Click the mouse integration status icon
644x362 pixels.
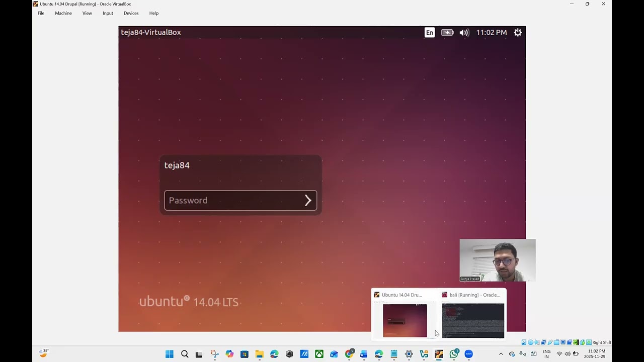point(582,342)
